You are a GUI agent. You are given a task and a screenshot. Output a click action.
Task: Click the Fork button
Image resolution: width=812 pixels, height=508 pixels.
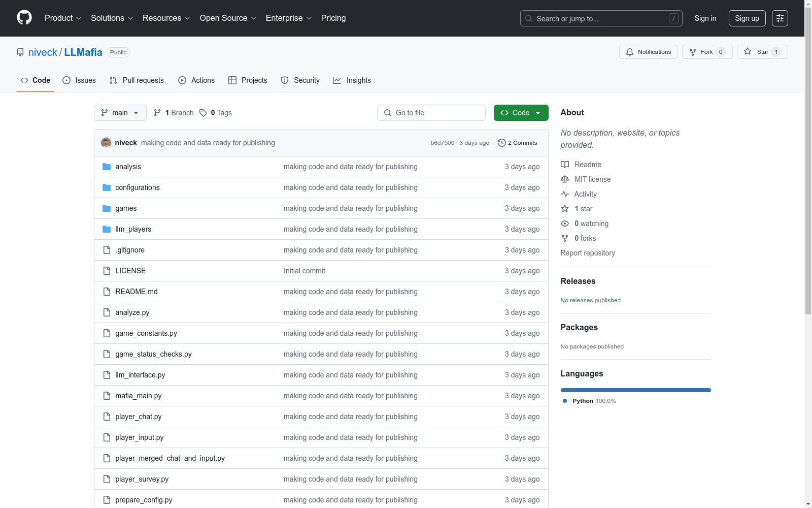[707, 52]
